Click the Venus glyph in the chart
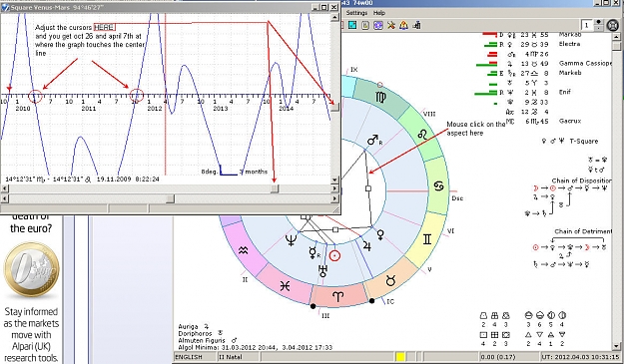624x364 pixels. 380,234
